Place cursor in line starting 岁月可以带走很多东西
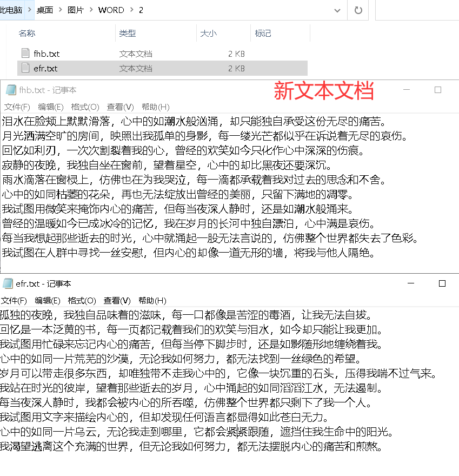The image size is (459, 476). [x=219, y=373]
